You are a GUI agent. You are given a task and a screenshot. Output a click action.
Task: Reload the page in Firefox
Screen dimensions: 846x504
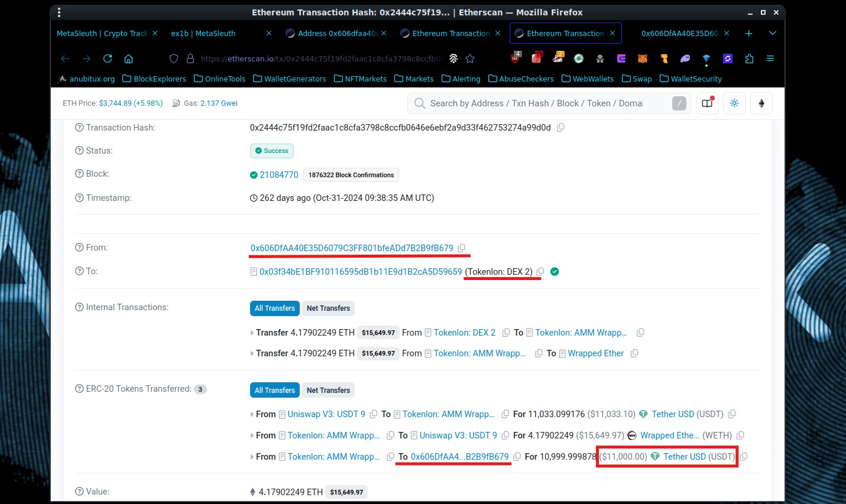[108, 58]
